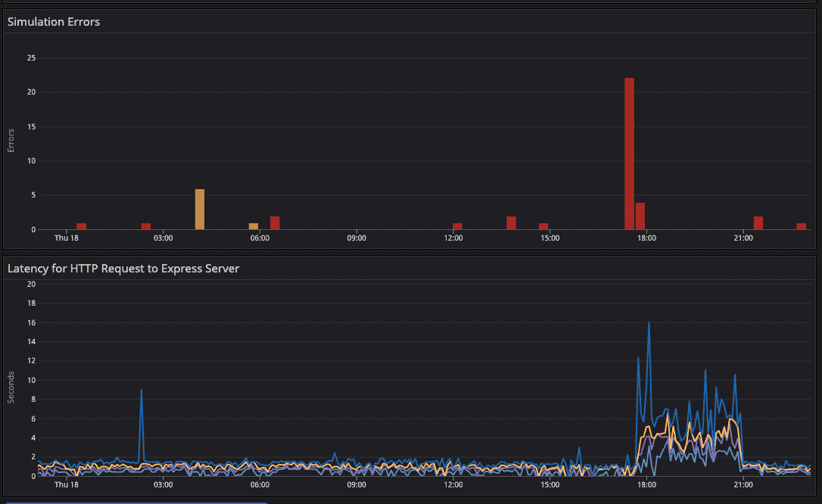The image size is (822, 504).
Task: Select the small orange bar before 06:00
Action: (x=254, y=226)
